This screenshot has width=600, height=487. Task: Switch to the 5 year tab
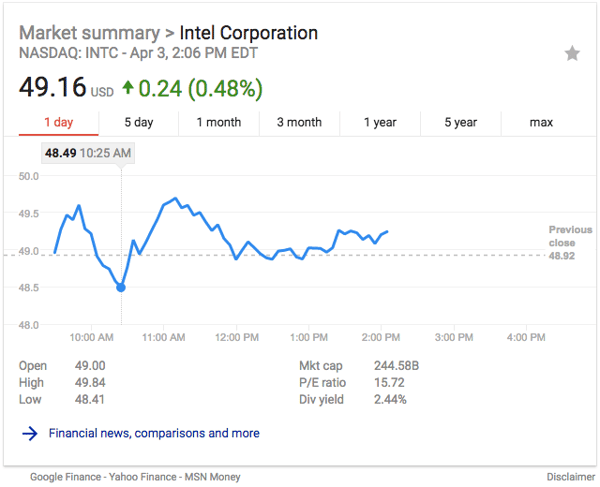point(461,123)
